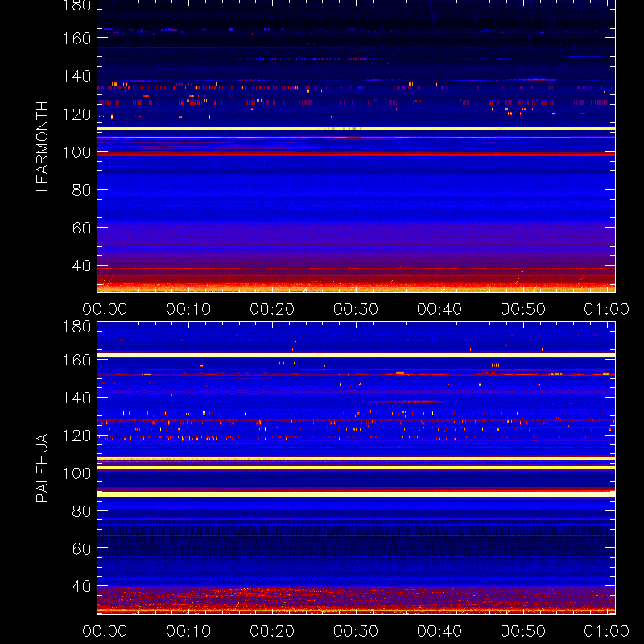Viewport: 644px width, 644px height.
Task: Click 01:00 time label below Learmonth plot
Action: tap(607, 309)
